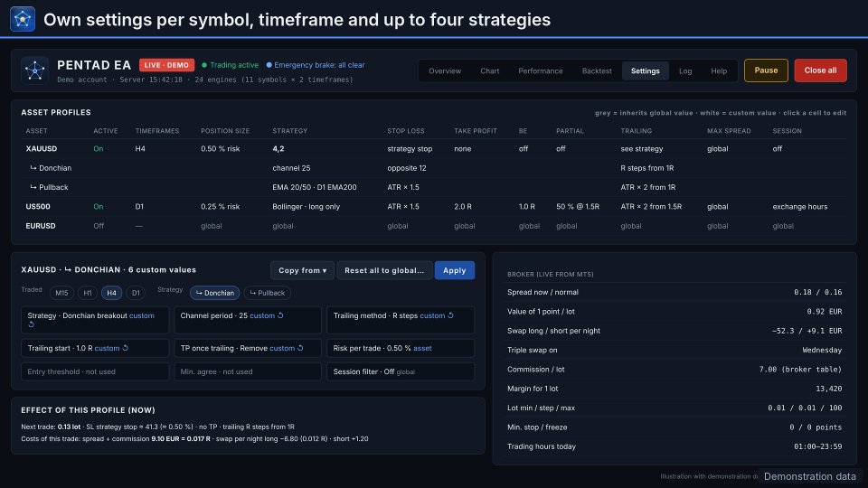Select the D1 traded timeframe chip

(x=136, y=293)
